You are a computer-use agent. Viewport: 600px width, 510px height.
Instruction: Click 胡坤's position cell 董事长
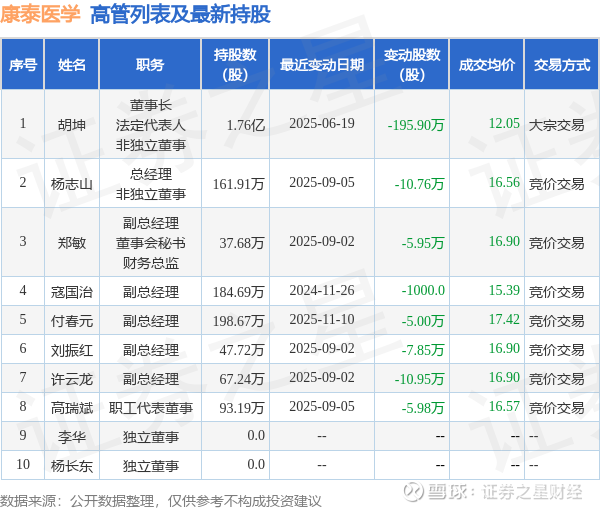point(151,105)
